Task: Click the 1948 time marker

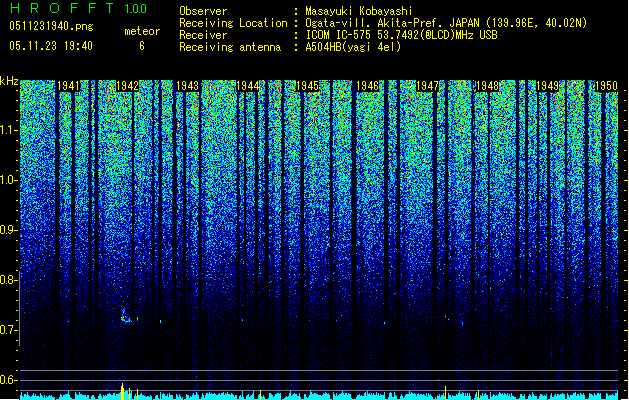Action: (x=487, y=86)
